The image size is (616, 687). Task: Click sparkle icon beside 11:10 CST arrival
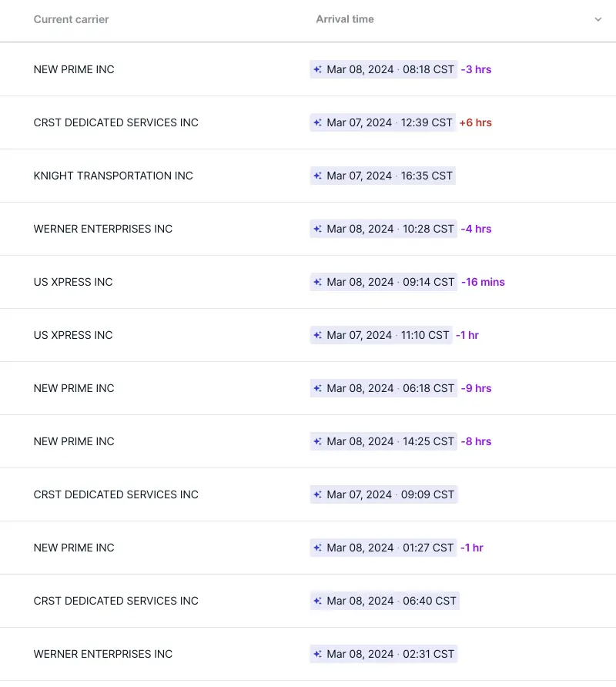pos(317,335)
